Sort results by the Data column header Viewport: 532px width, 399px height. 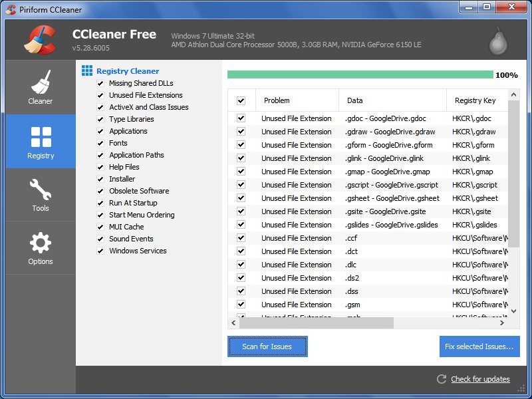pyautogui.click(x=355, y=100)
